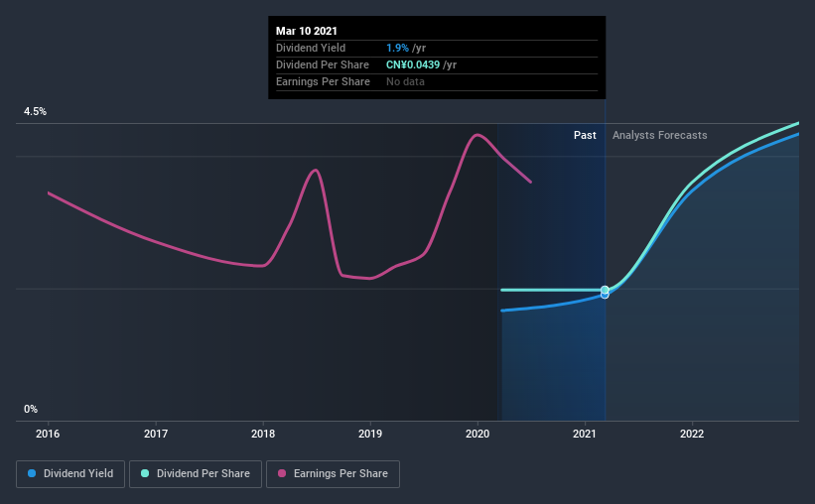Click the 0% y-axis label
This screenshot has height=504, width=815.
point(31,409)
